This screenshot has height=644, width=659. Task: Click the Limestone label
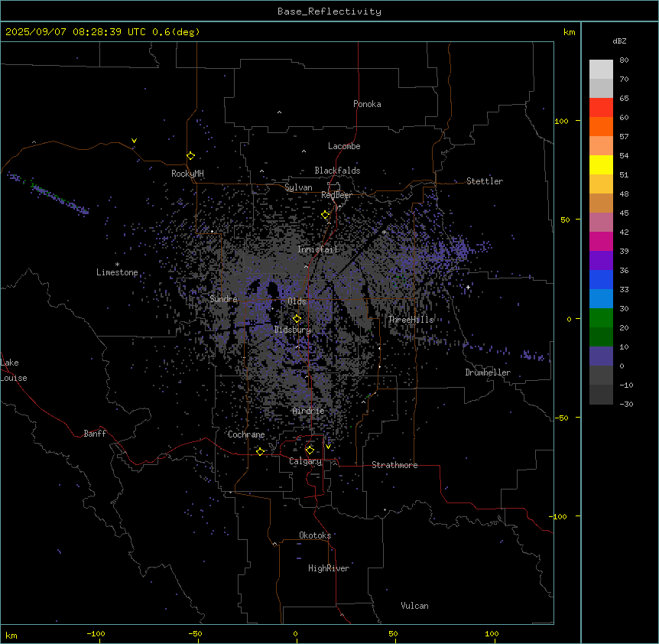117,272
